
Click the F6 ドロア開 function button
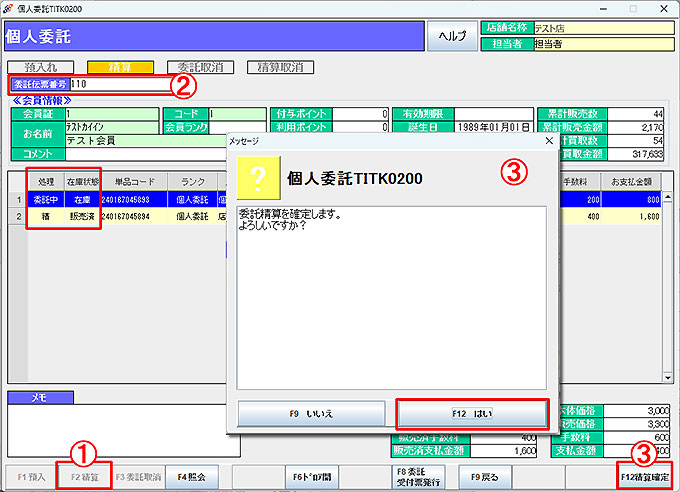312,477
